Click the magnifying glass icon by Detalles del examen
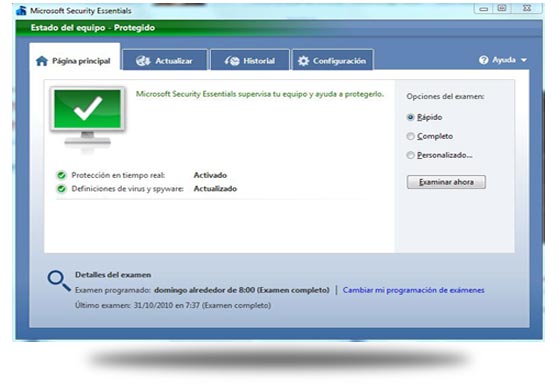The height and width of the screenshot is (391, 560). point(59,281)
